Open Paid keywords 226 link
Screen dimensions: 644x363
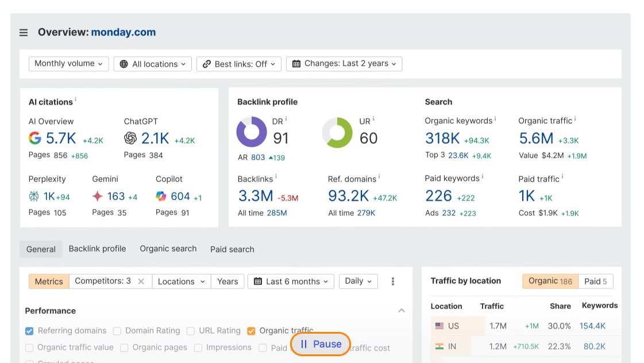438,196
